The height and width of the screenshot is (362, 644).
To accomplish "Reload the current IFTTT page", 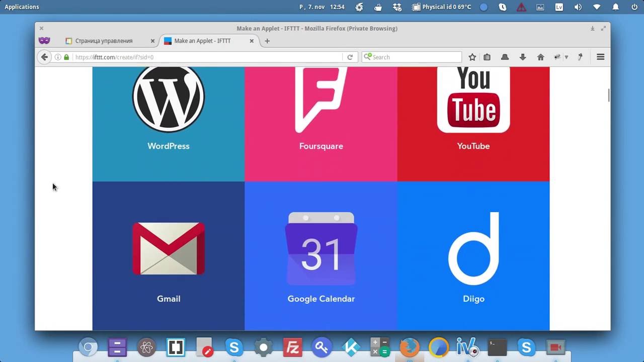I will tap(350, 57).
